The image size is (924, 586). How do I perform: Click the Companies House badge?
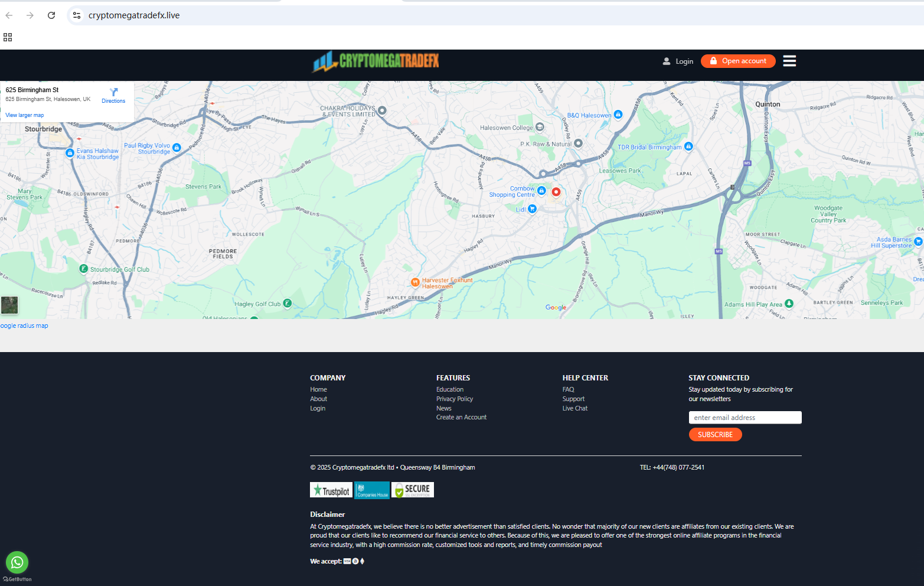click(372, 490)
